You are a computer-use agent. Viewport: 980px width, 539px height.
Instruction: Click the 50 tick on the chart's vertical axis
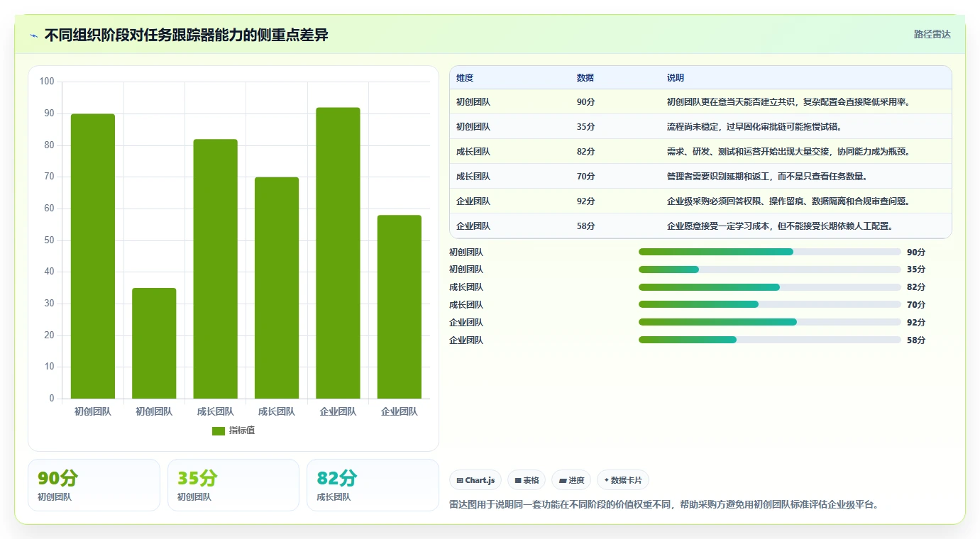[x=49, y=240]
